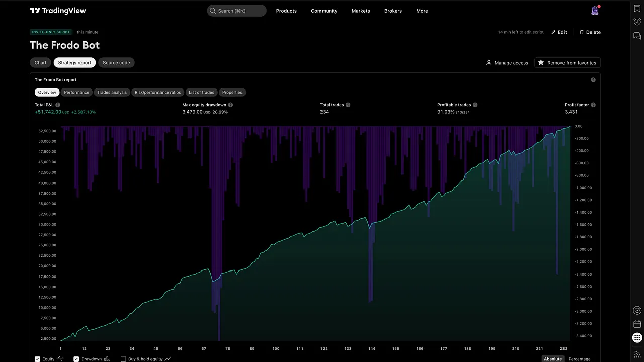
Task: Click the Drawdown bars style icon
Action: point(107,359)
